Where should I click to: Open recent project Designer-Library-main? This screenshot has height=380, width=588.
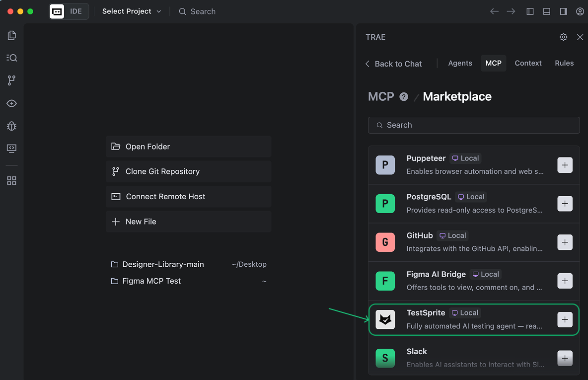click(x=189, y=264)
